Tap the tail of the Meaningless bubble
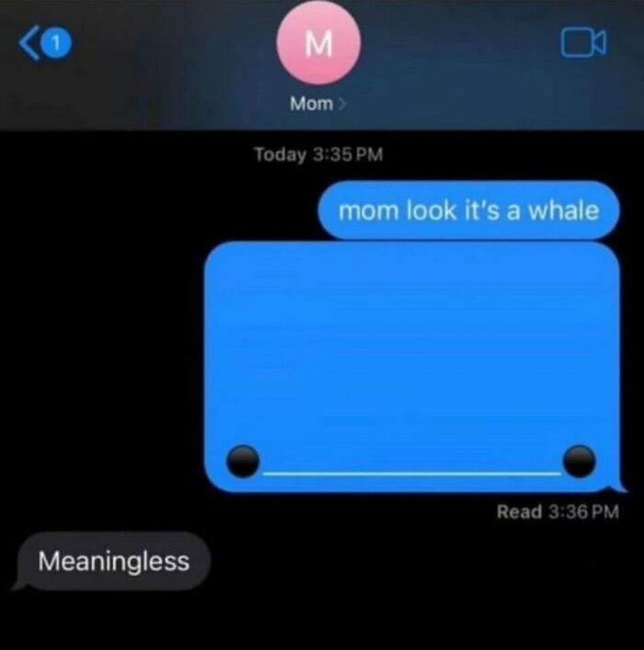The height and width of the screenshot is (650, 644). (18, 584)
